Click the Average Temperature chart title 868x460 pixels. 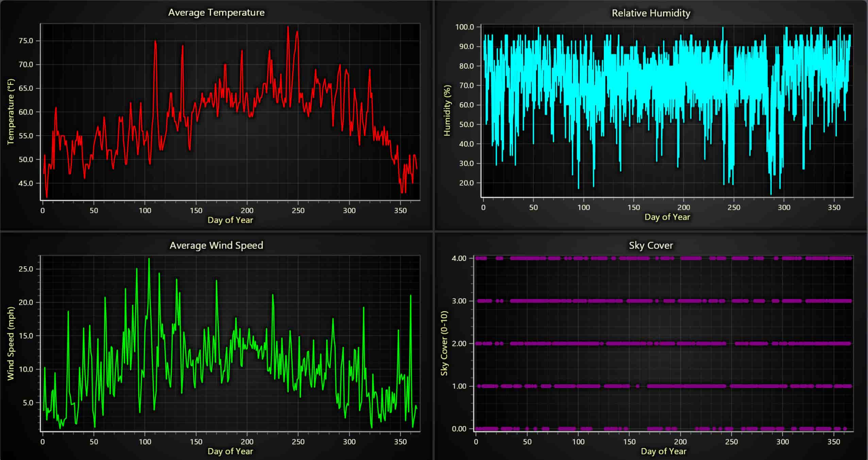point(216,12)
